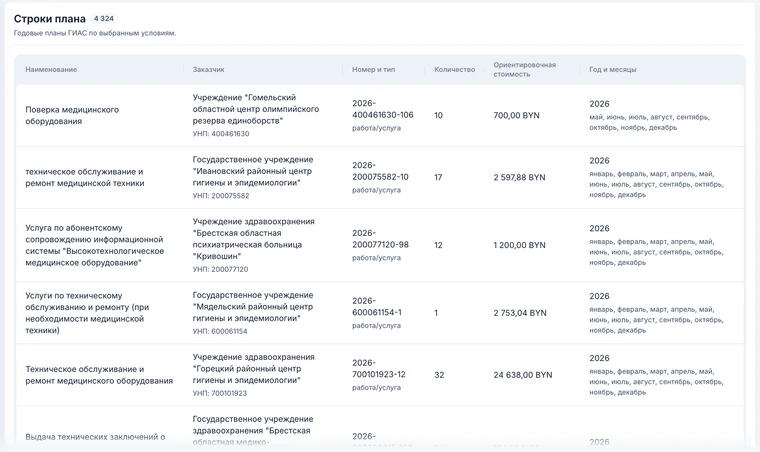This screenshot has width=760, height=452.
Task: Click the 'Строки плана' heading
Action: coord(49,19)
